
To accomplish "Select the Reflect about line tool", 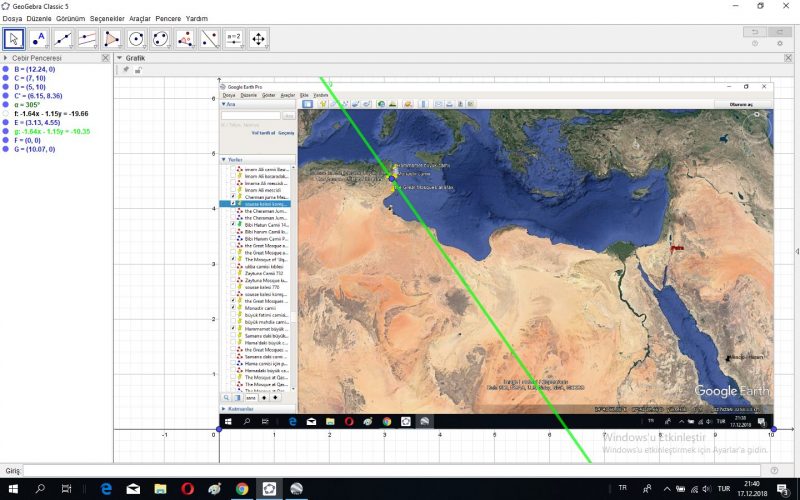I will [x=210, y=39].
